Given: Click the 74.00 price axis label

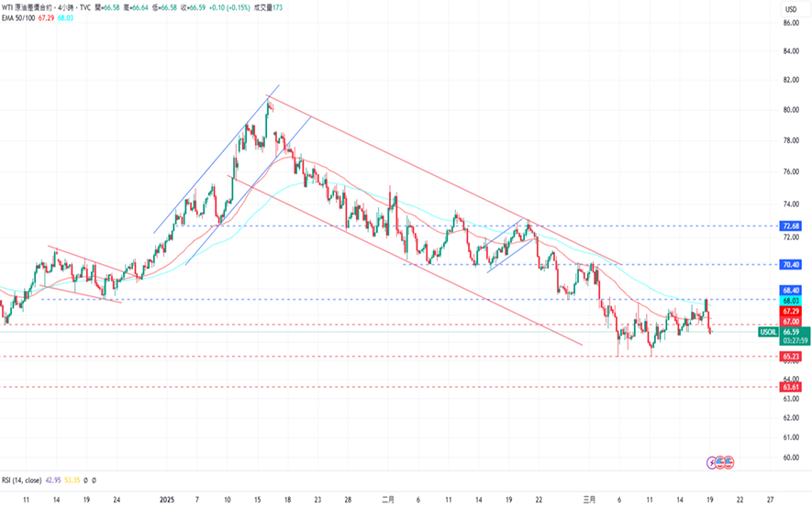Looking at the screenshot, I should point(791,204).
